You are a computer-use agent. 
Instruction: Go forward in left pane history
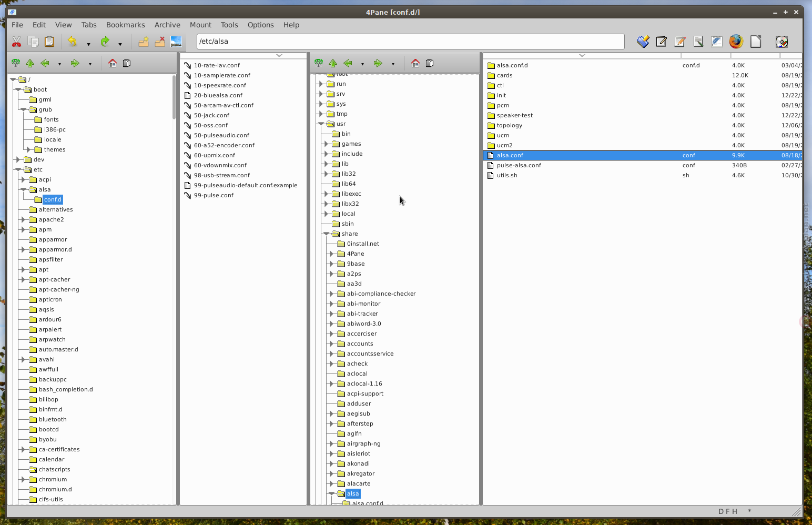[x=75, y=63]
